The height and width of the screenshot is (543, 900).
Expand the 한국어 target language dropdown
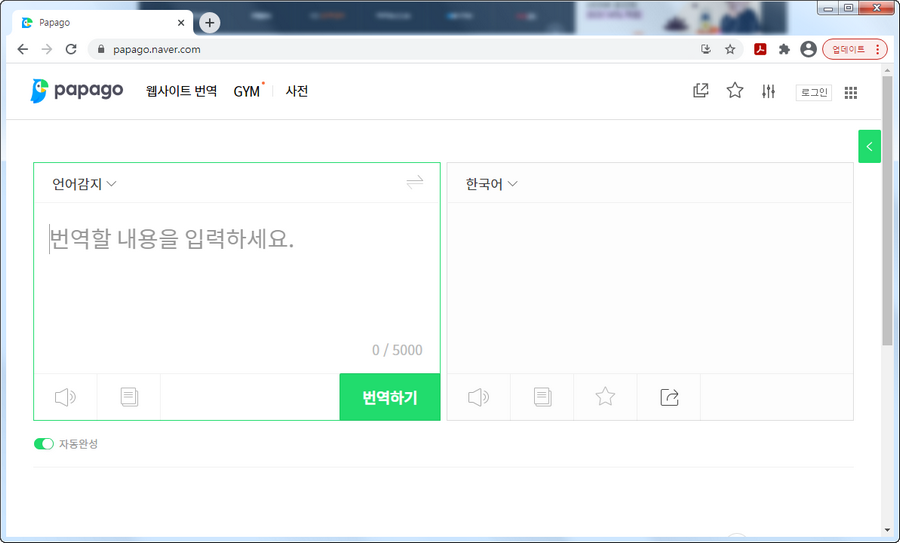[491, 184]
